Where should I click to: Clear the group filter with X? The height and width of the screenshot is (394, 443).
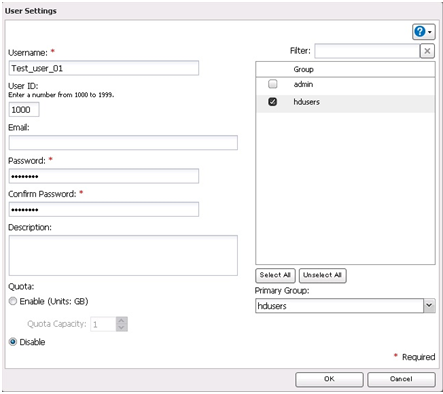coord(427,51)
